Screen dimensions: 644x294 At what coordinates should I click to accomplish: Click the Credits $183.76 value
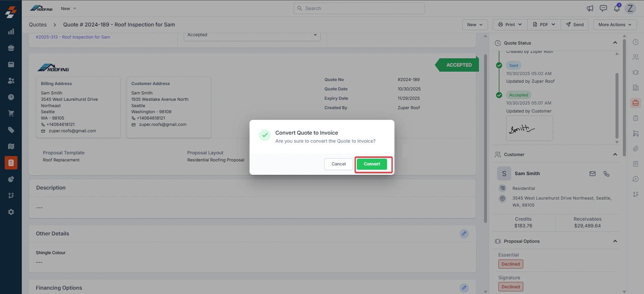pyautogui.click(x=523, y=226)
